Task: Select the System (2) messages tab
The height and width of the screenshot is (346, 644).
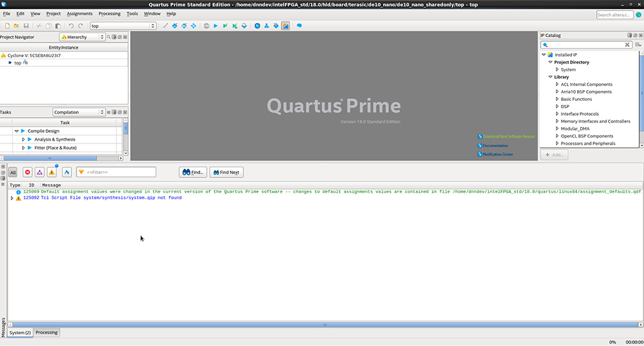Action: tap(20, 332)
